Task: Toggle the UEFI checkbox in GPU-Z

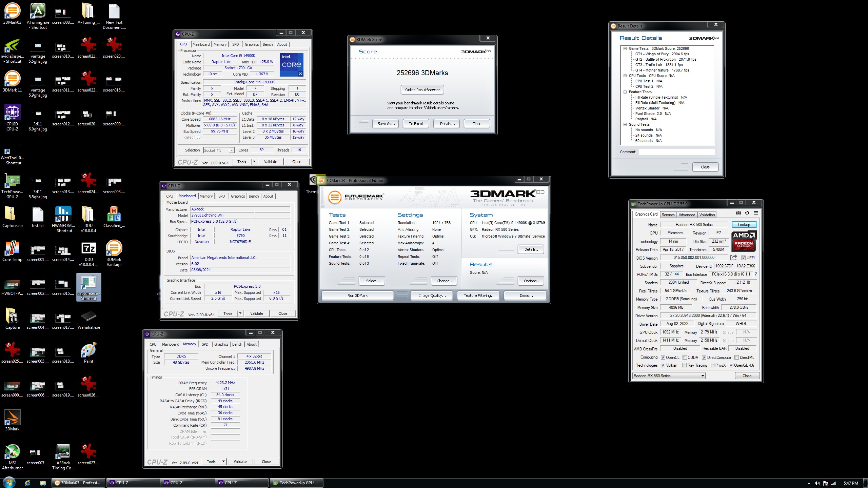Action: pyautogui.click(x=743, y=258)
